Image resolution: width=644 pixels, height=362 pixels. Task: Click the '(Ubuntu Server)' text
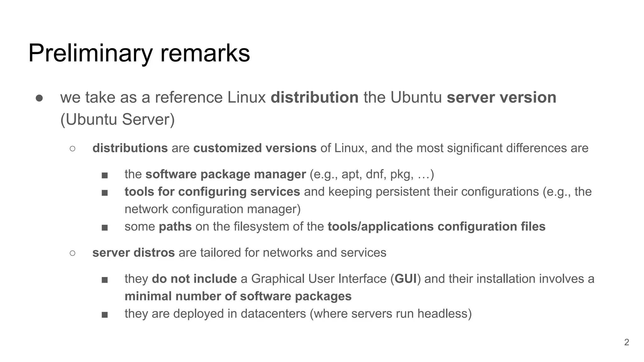[117, 119]
